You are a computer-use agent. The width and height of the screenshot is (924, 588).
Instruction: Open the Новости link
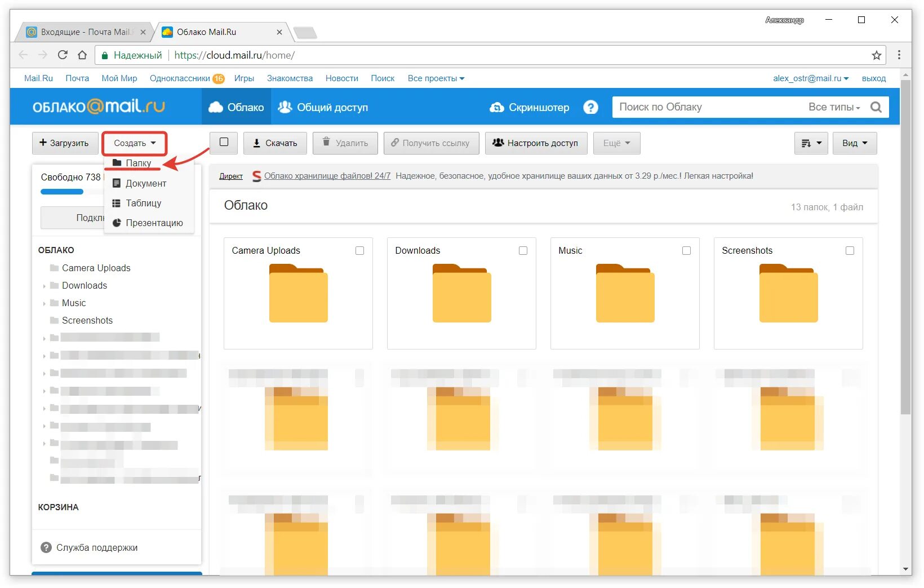(x=342, y=78)
